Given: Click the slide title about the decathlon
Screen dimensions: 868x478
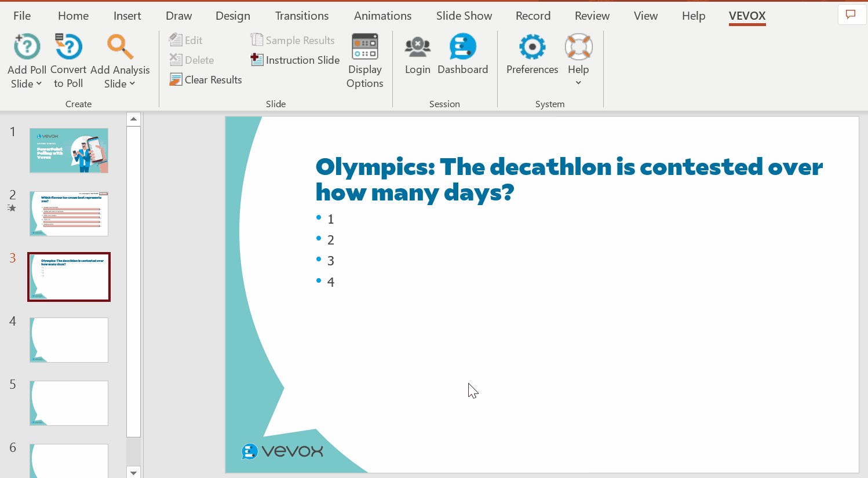Looking at the screenshot, I should tap(568, 179).
